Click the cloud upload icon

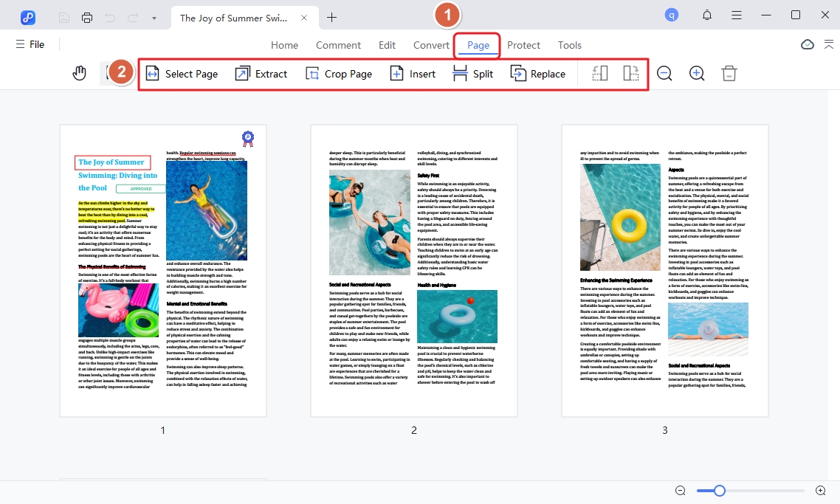808,45
